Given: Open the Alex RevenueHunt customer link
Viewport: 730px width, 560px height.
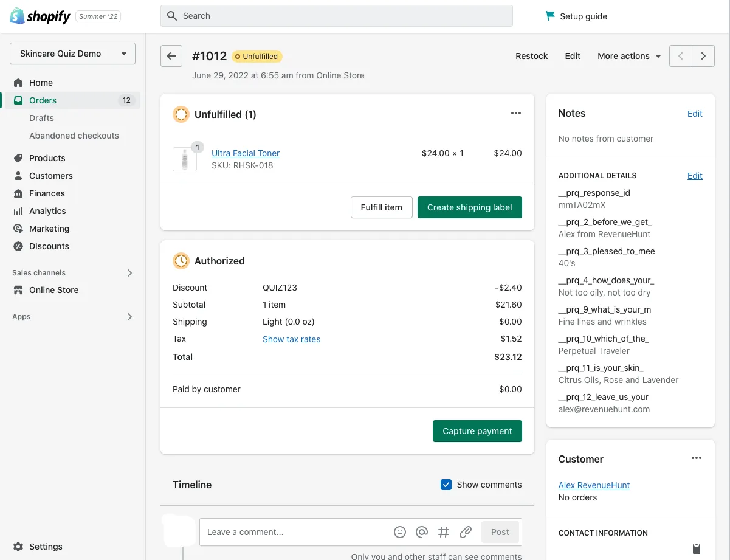Looking at the screenshot, I should click(594, 485).
